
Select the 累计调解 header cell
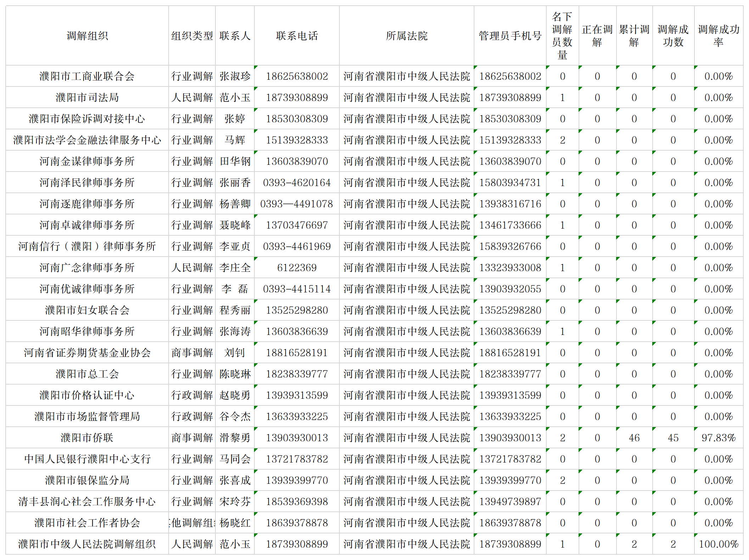[x=634, y=35]
